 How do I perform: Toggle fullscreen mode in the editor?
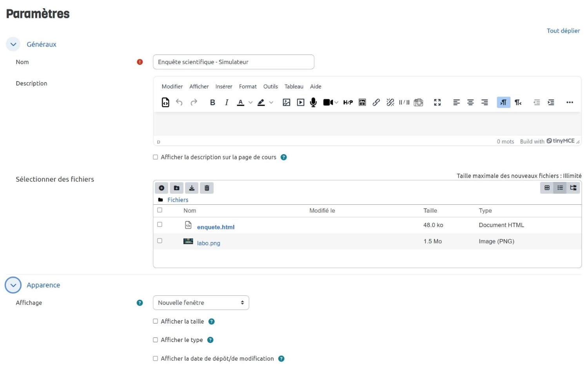(x=437, y=102)
